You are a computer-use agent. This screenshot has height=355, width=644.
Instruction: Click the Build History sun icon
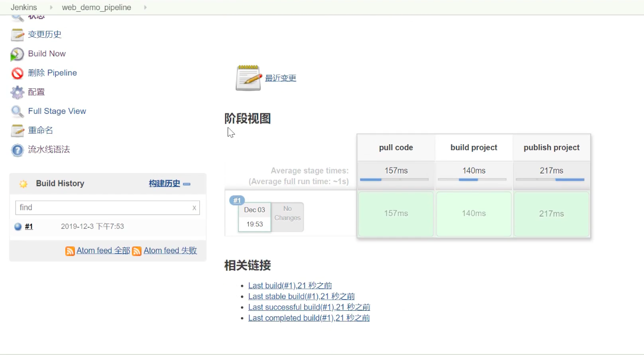[x=23, y=184]
